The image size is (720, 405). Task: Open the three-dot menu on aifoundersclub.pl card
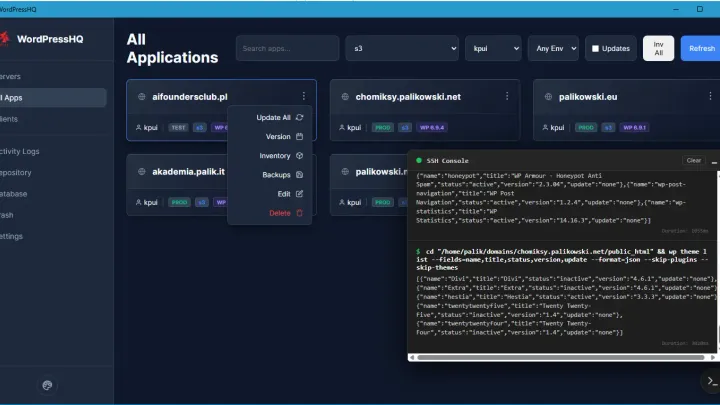(x=304, y=96)
